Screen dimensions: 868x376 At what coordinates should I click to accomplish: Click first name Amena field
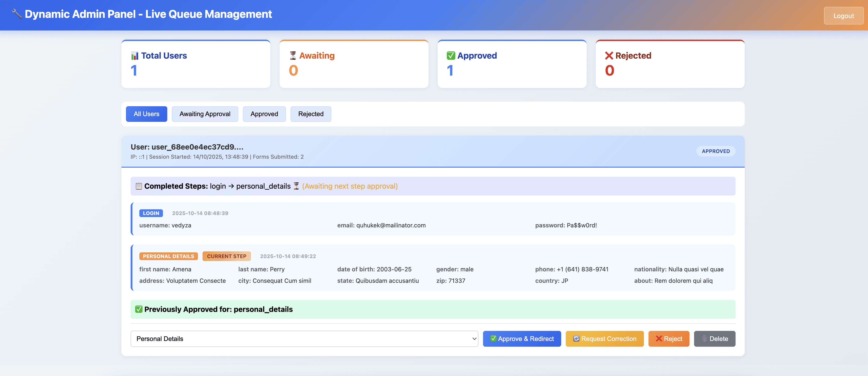[165, 269]
